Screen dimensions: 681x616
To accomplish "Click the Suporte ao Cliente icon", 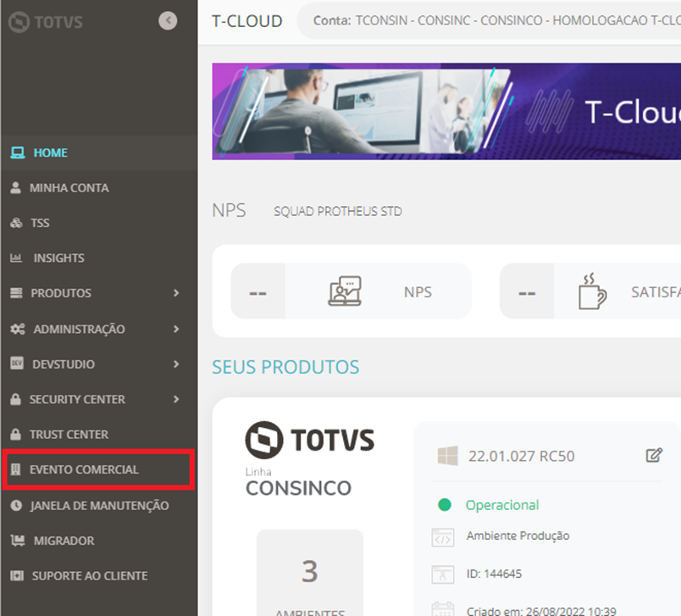I will [17, 575].
